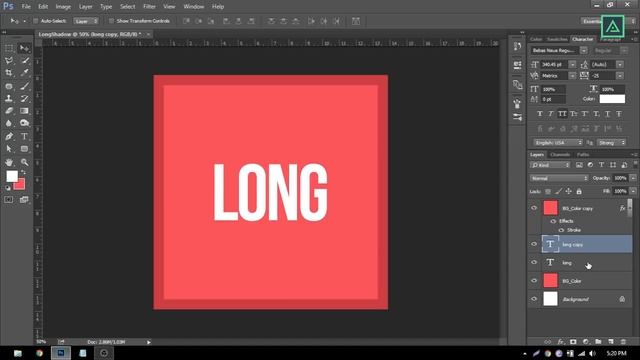The image size is (640, 360).
Task: Toggle Quick Mask mode icon
Action: [x=9, y=200]
